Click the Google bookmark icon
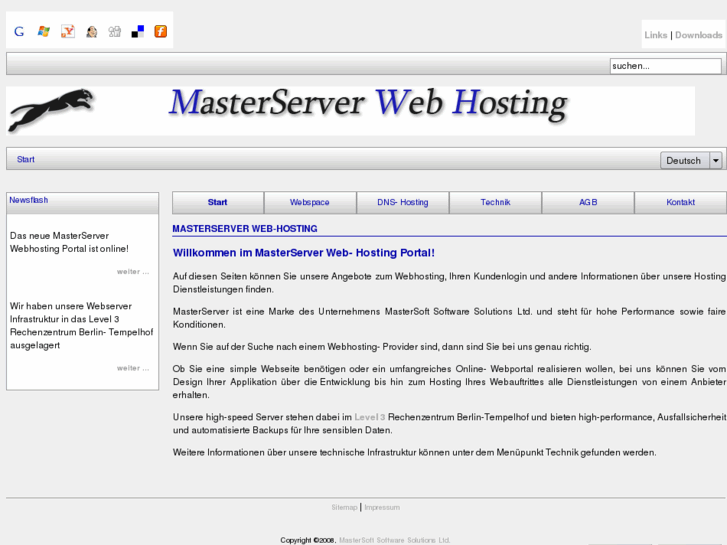This screenshot has height=545, width=727. click(x=19, y=32)
